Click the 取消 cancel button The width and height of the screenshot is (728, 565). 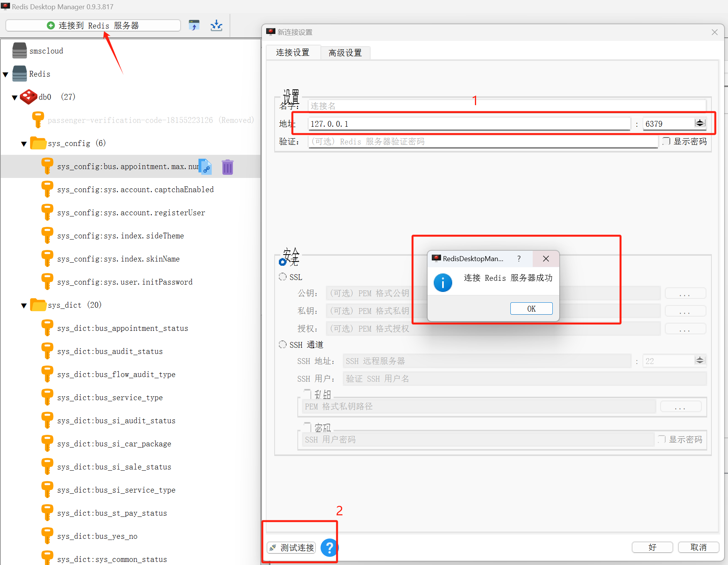[698, 547]
